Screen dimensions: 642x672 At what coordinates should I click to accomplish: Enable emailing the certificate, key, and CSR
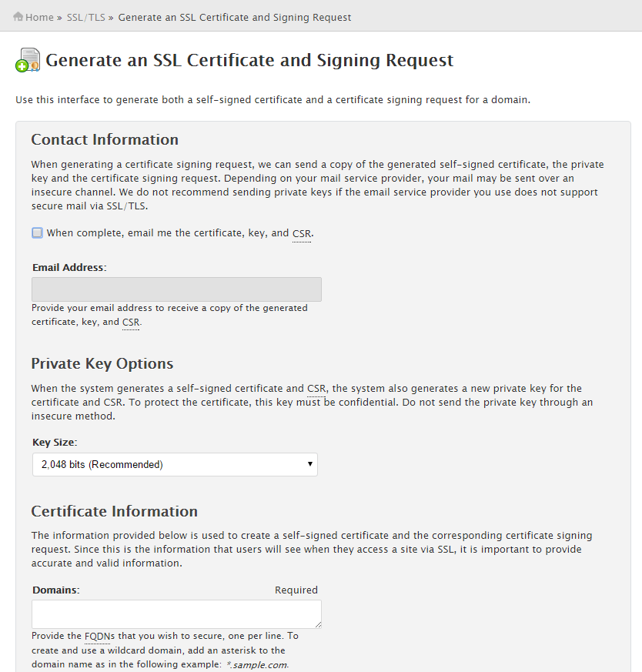[37, 232]
